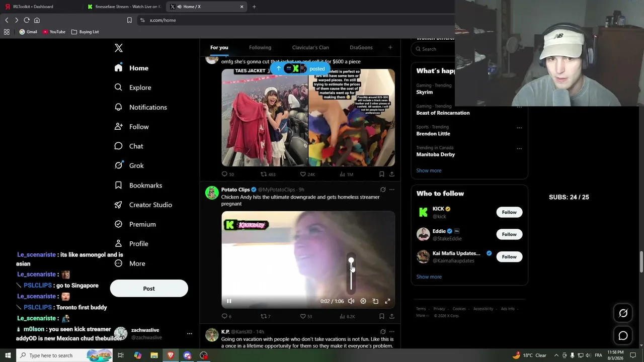Open the Chat section in the sidebar
644x362 pixels.
129,146
